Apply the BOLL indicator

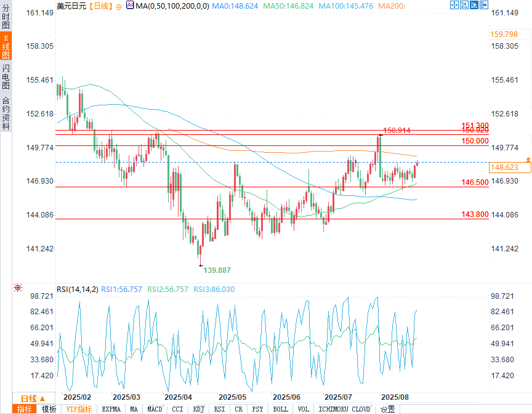[281, 409]
